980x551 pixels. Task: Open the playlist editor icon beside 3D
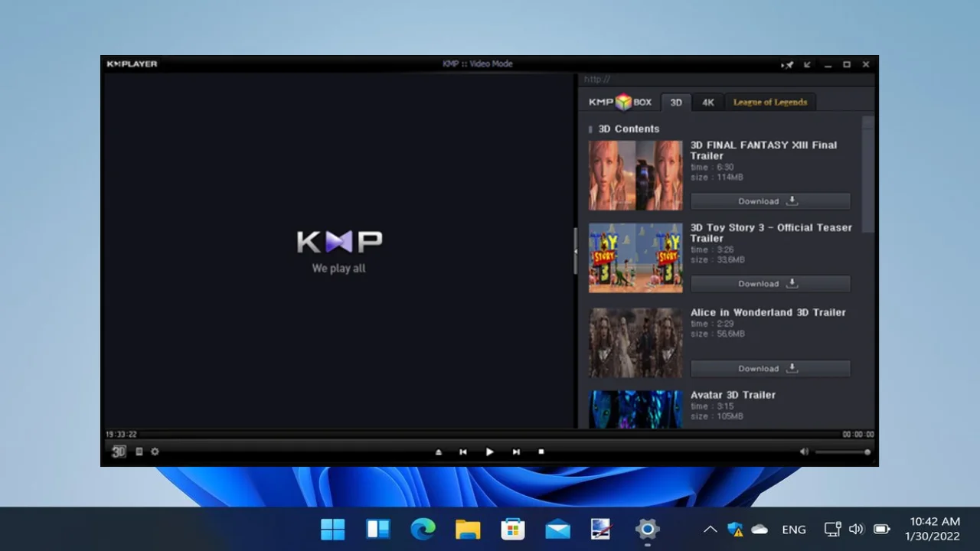coord(139,452)
